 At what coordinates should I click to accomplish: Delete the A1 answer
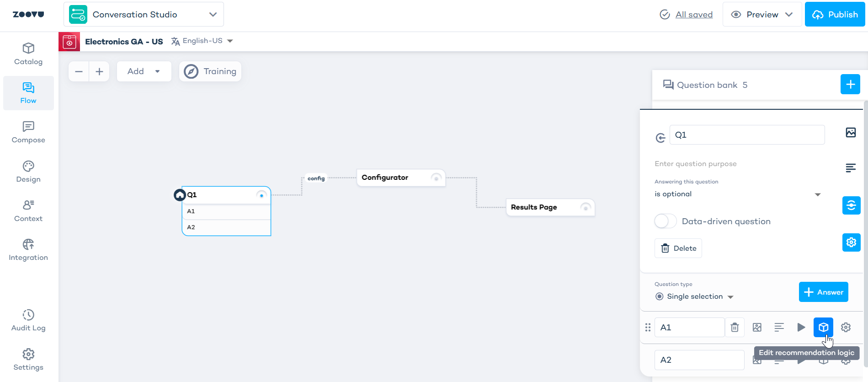click(735, 328)
